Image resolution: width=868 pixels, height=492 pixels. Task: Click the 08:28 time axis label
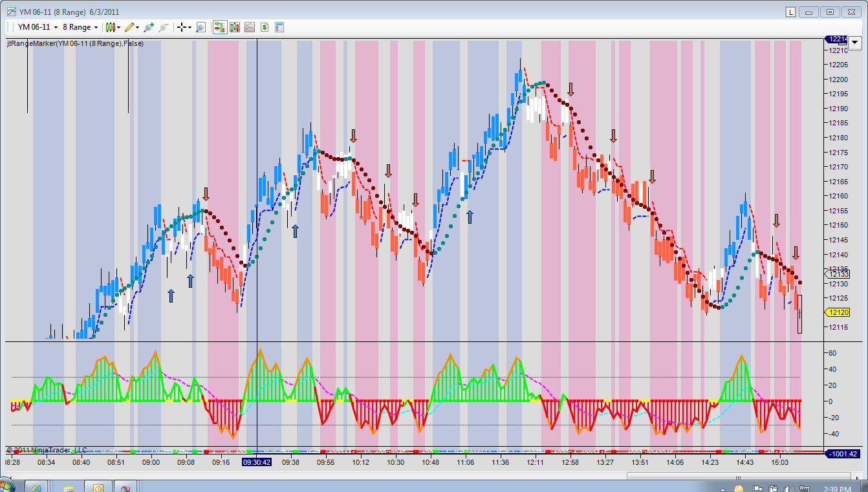13,462
